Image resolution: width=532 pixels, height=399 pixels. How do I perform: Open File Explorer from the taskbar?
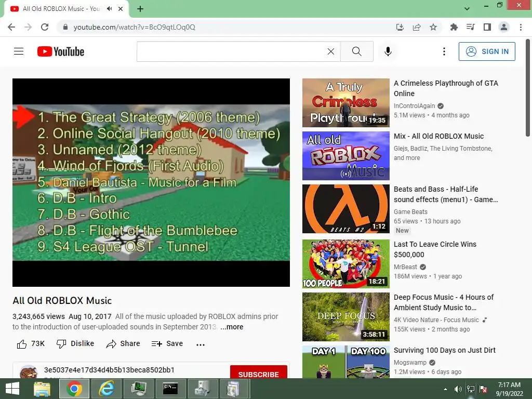tap(42, 389)
